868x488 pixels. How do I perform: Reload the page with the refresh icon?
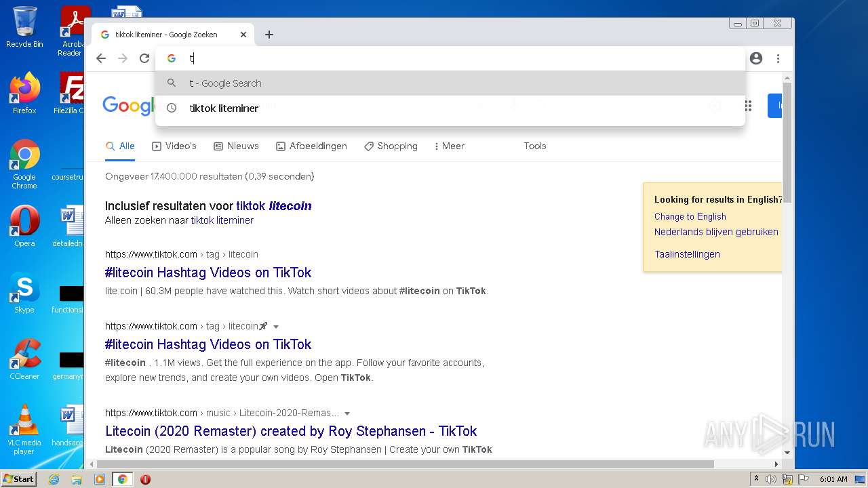point(144,58)
